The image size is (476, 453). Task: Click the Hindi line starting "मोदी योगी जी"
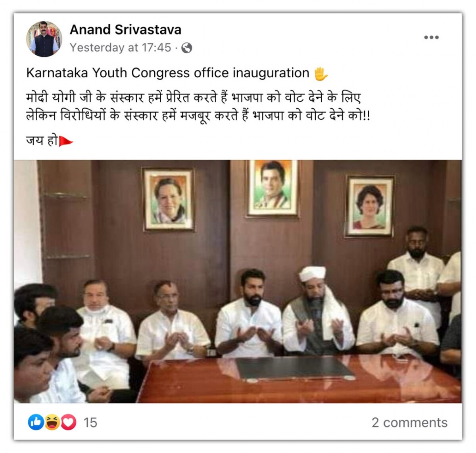[x=194, y=97]
